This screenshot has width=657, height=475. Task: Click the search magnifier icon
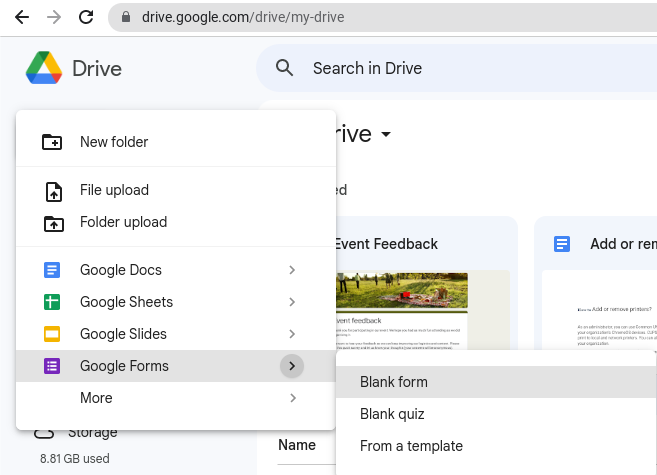[x=285, y=67]
